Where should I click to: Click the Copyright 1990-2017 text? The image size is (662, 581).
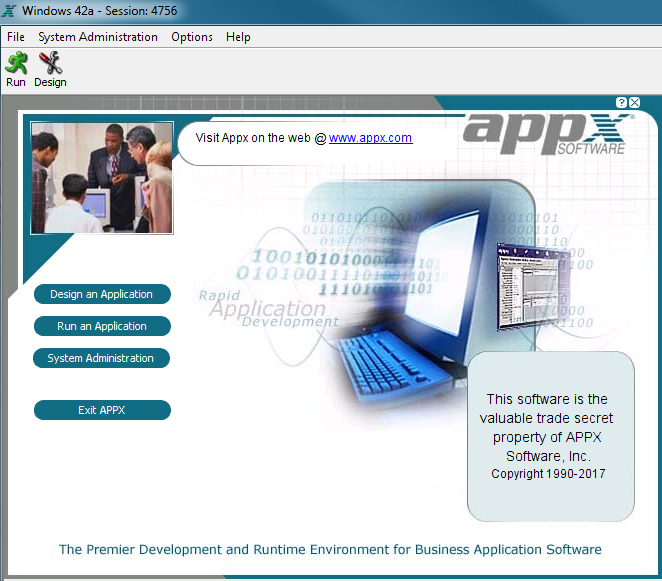[548, 474]
